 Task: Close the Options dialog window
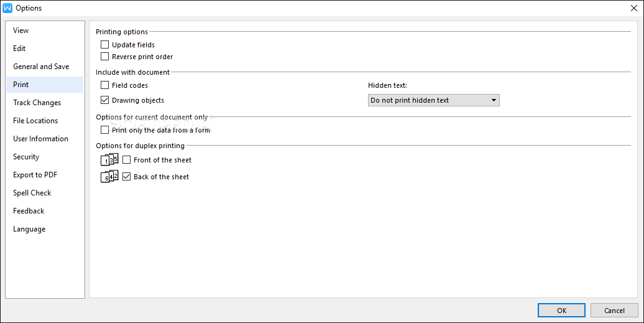pyautogui.click(x=633, y=8)
